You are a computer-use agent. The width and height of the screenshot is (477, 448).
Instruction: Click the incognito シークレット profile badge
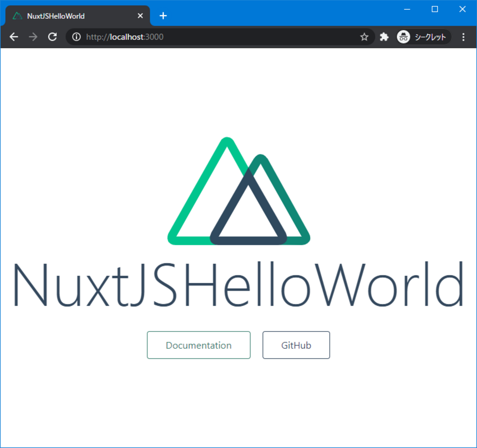coord(423,37)
